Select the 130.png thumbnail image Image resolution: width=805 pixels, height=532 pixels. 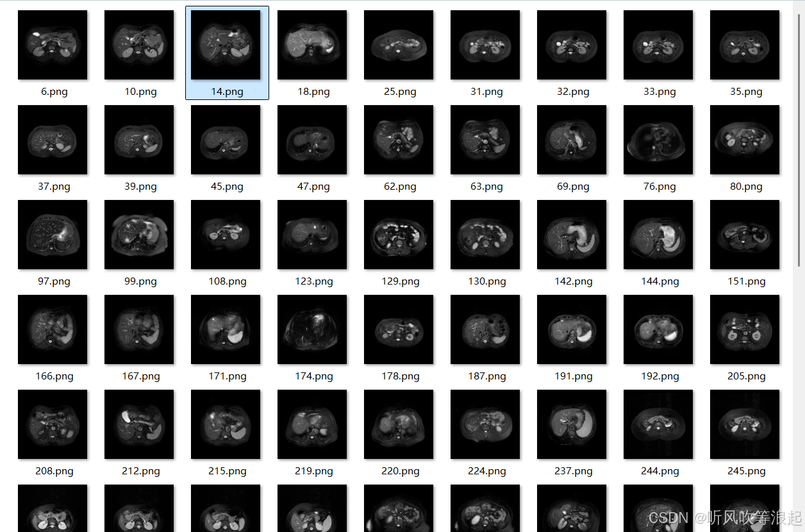485,235
